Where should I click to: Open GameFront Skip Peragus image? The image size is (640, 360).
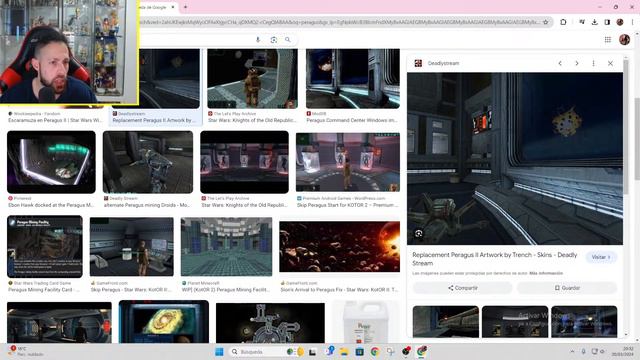coord(131,247)
